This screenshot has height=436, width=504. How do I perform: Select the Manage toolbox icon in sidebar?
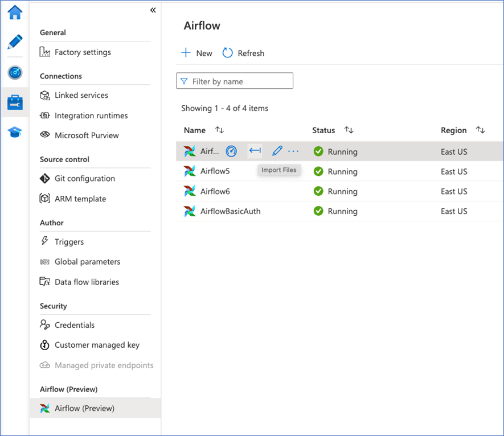[x=15, y=102]
